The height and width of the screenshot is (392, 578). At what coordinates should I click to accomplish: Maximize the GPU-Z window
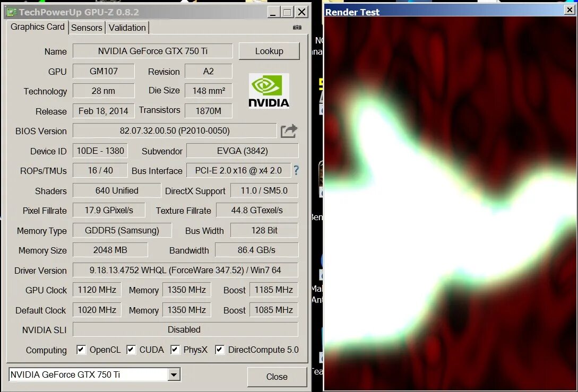[x=287, y=12]
